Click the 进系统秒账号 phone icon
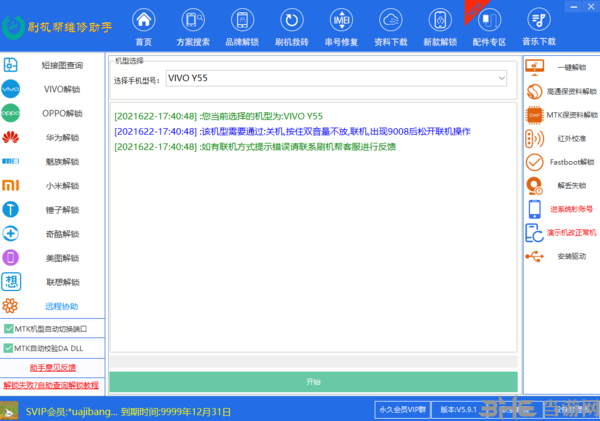This screenshot has width=600, height=421. coord(535,209)
